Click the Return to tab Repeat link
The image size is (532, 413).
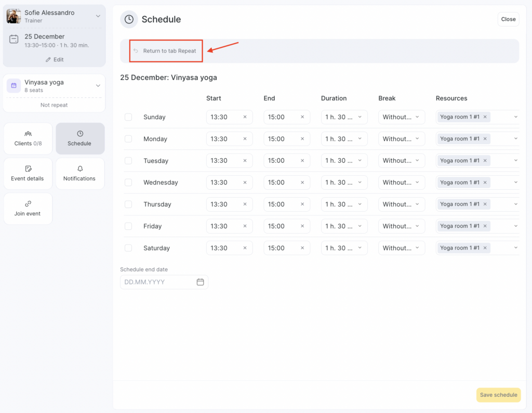click(169, 51)
